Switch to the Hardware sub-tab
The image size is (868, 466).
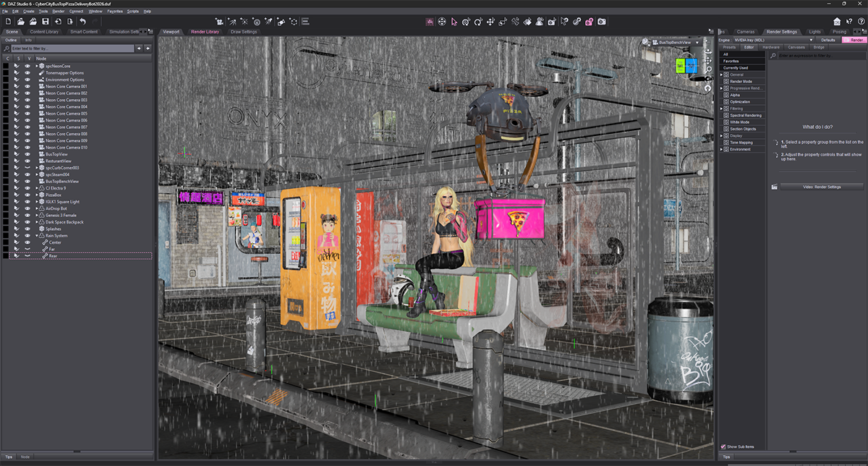point(770,47)
